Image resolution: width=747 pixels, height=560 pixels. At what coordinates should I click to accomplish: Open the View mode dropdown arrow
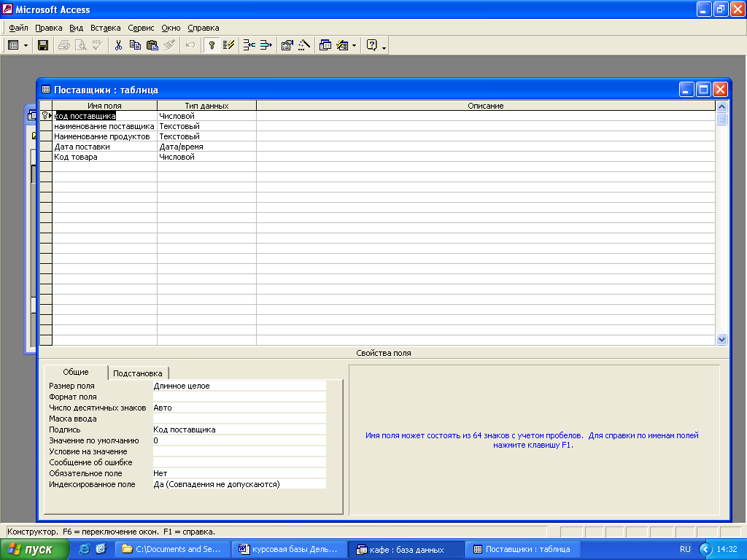[x=26, y=45]
